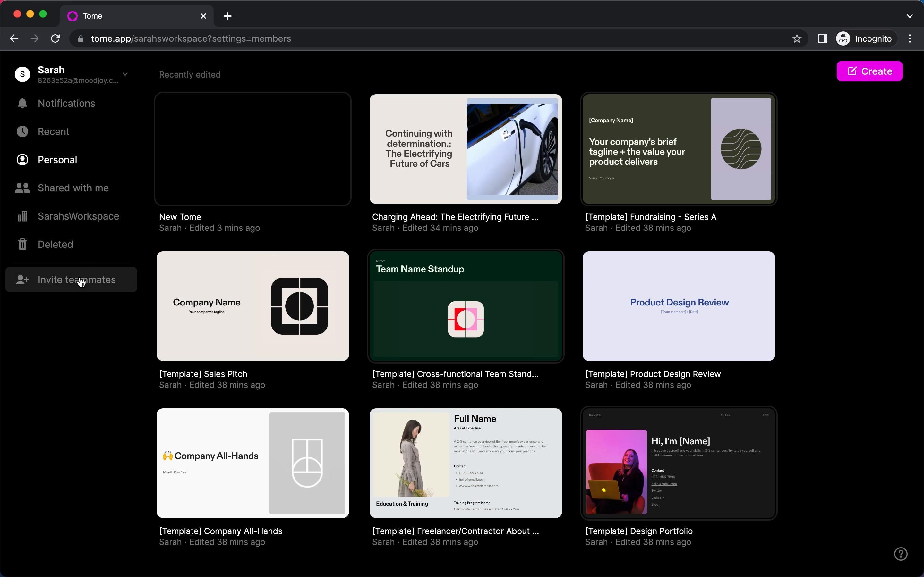Click Invite teammates button
The height and width of the screenshot is (577, 924).
tap(72, 280)
